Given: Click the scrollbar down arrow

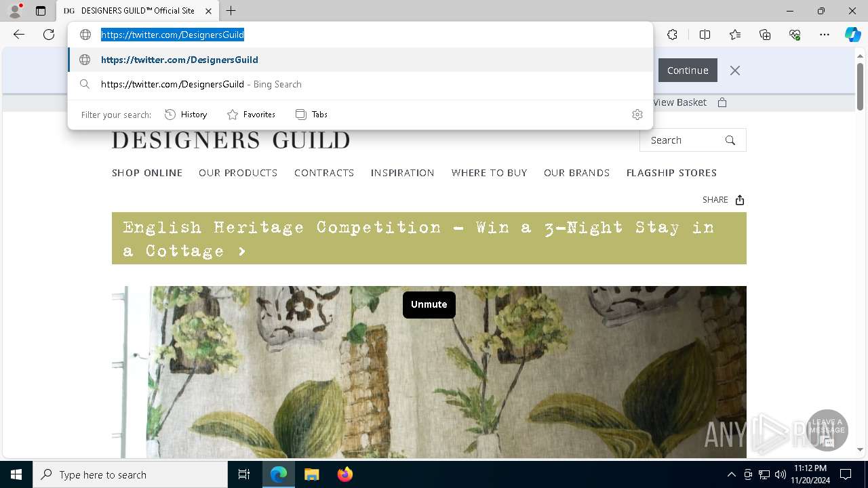Looking at the screenshot, I should [860, 449].
